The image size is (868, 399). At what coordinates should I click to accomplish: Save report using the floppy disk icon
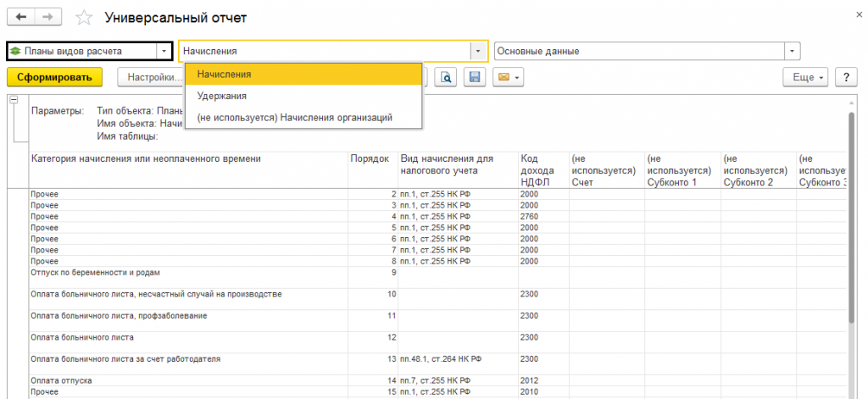click(x=475, y=77)
